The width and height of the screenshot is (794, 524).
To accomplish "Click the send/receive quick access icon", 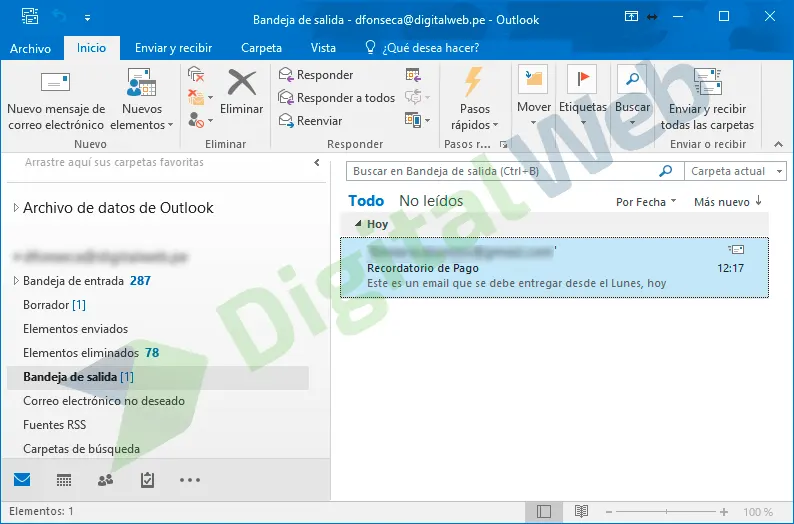I will pyautogui.click(x=30, y=17).
